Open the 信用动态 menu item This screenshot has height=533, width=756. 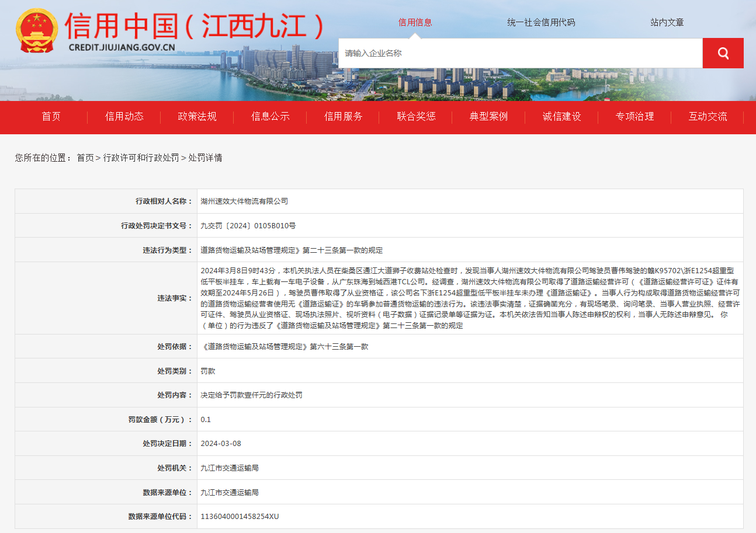[x=124, y=116]
